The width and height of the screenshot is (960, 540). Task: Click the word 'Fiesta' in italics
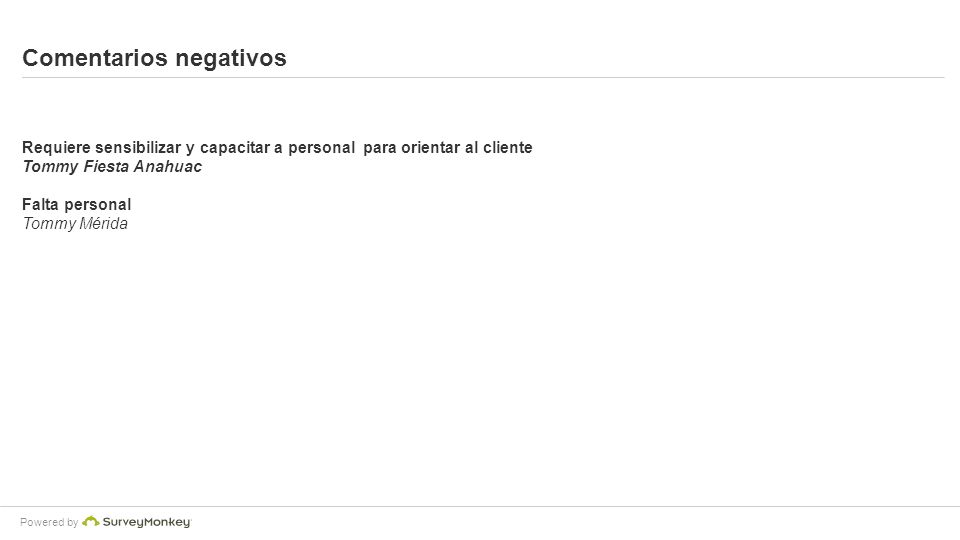(x=106, y=167)
